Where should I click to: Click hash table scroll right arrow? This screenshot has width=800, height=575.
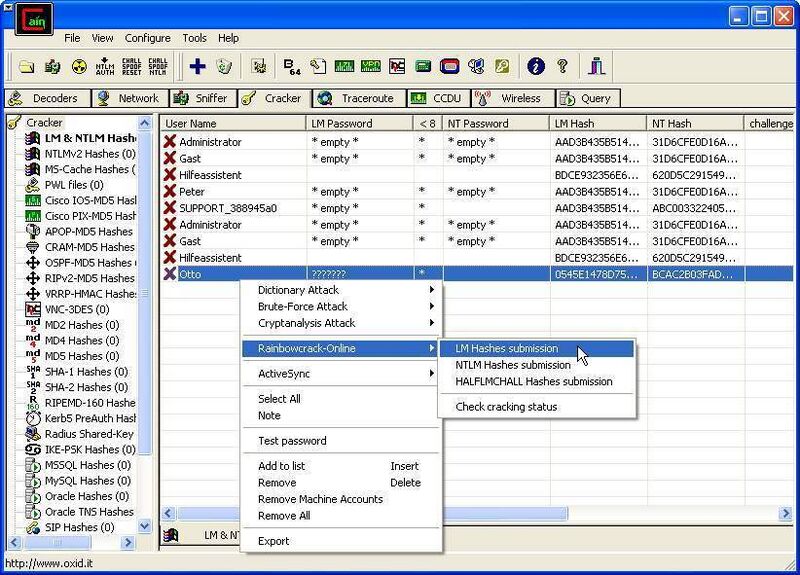pos(786,514)
